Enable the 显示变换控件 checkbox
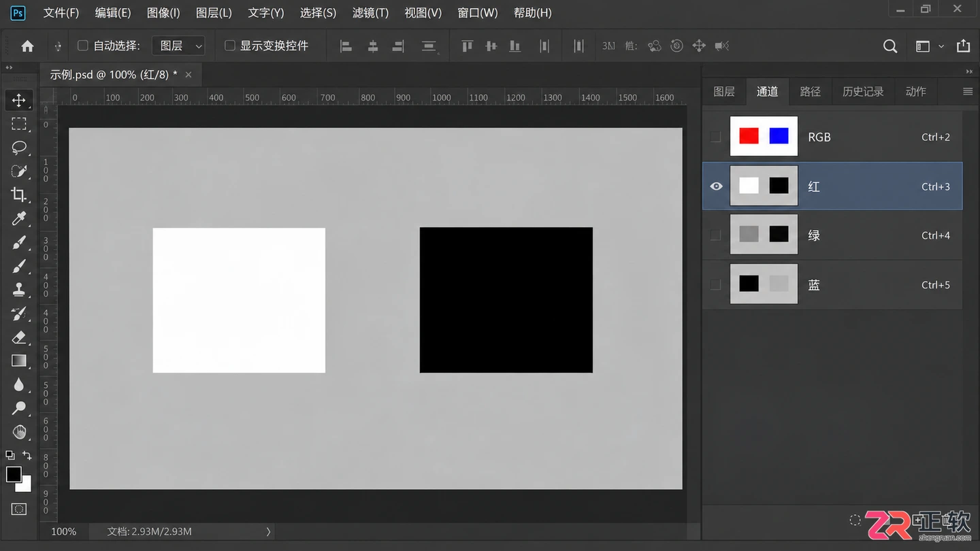Image resolution: width=980 pixels, height=551 pixels. [x=230, y=46]
